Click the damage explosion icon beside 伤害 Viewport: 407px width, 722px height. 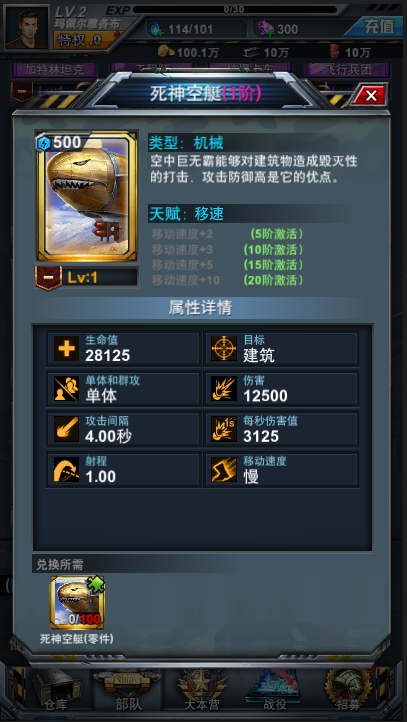224,389
